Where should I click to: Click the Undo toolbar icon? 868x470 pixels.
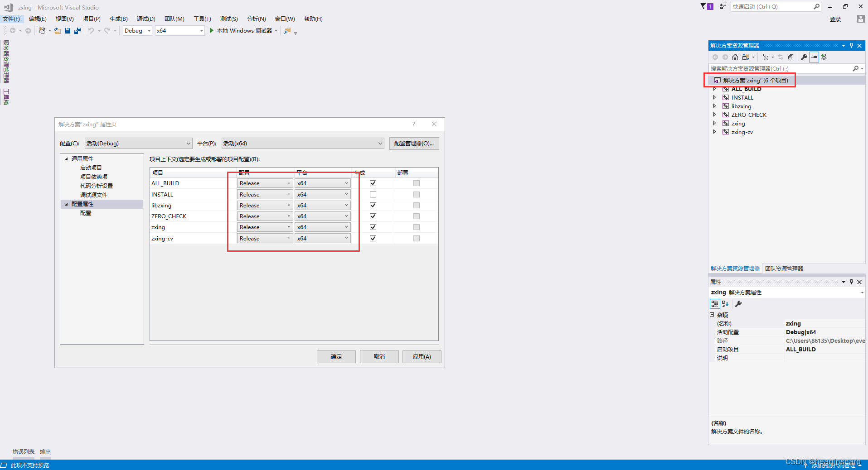[x=91, y=30]
